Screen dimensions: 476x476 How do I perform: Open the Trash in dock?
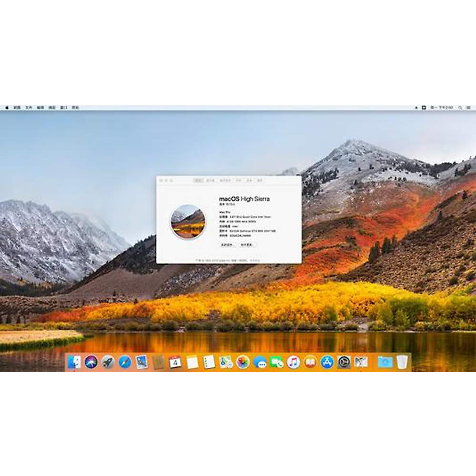[x=402, y=362]
